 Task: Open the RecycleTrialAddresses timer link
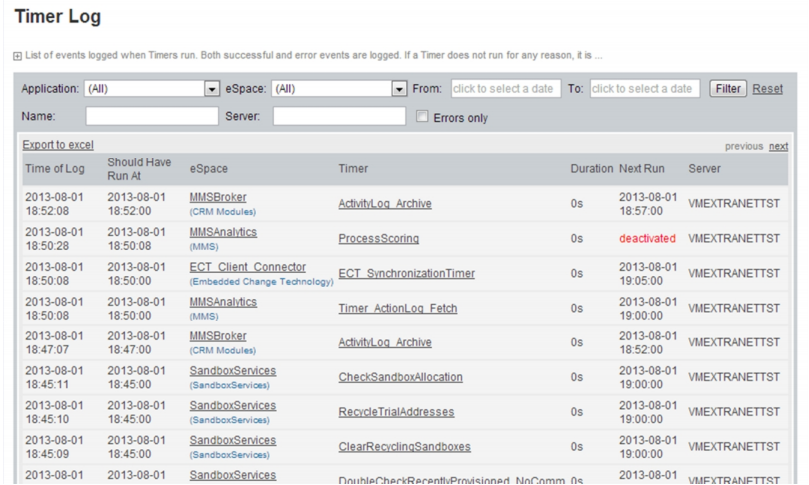tap(396, 412)
